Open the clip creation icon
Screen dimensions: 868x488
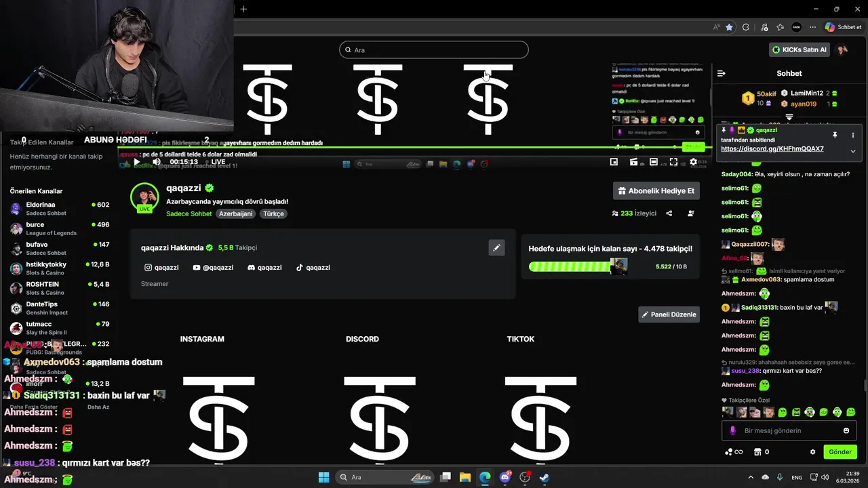[633, 162]
